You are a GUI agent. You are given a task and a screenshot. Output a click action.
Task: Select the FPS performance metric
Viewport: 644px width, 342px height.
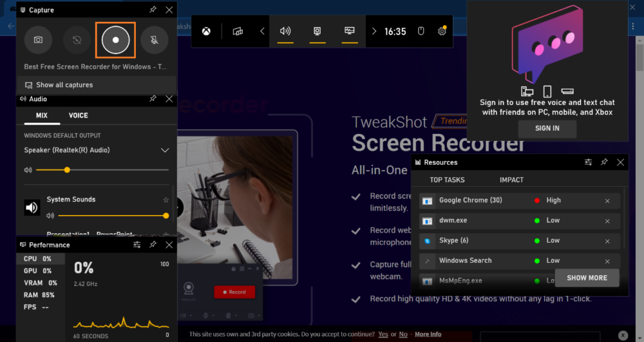point(40,307)
